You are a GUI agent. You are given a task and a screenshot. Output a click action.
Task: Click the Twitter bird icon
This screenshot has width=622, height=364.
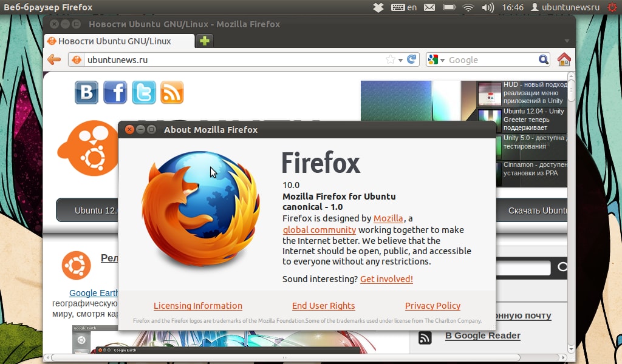(x=143, y=92)
